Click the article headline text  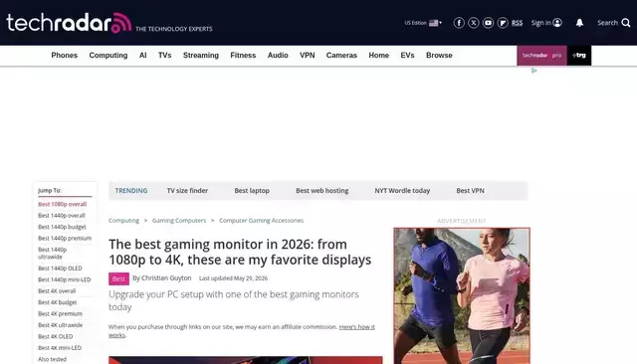tap(240, 252)
